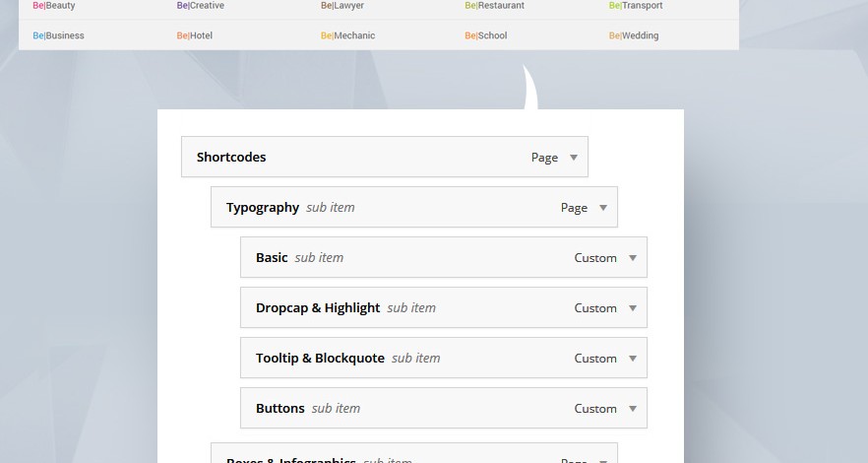Select the Buttons sub item title
This screenshot has width=868, height=463.
(280, 409)
